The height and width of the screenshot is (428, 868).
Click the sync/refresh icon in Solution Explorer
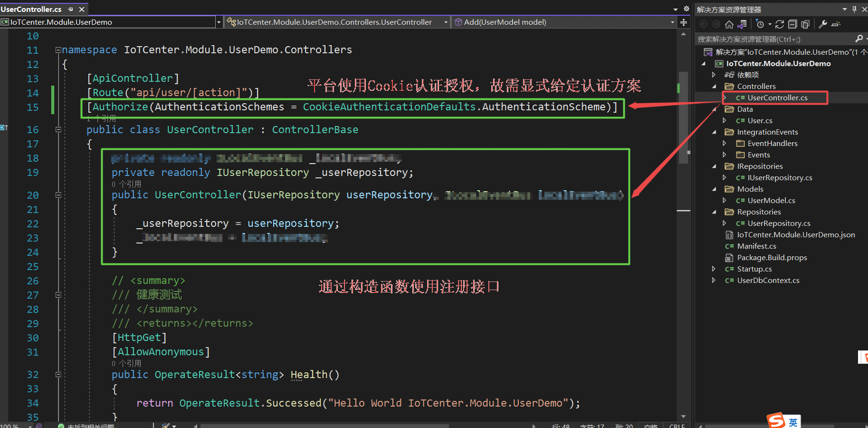tap(780, 24)
